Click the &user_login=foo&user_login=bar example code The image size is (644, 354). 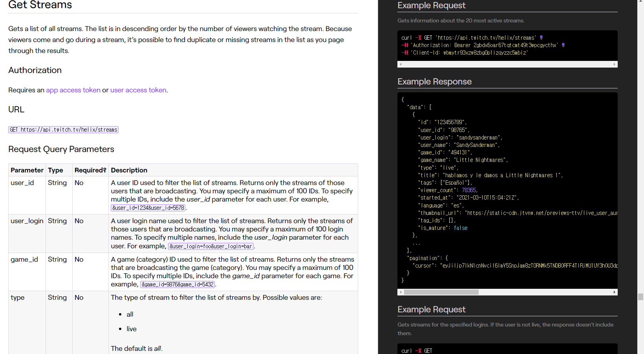(211, 246)
